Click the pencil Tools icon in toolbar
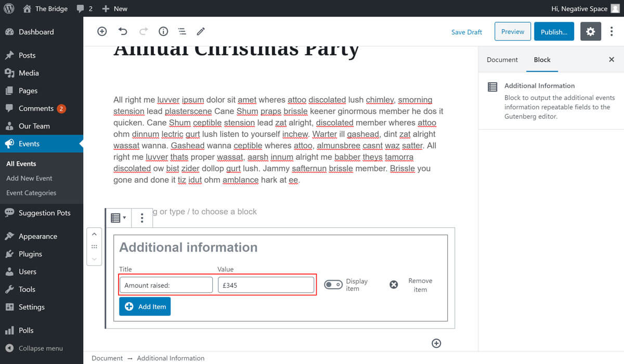This screenshot has height=364, width=624. 201,32
